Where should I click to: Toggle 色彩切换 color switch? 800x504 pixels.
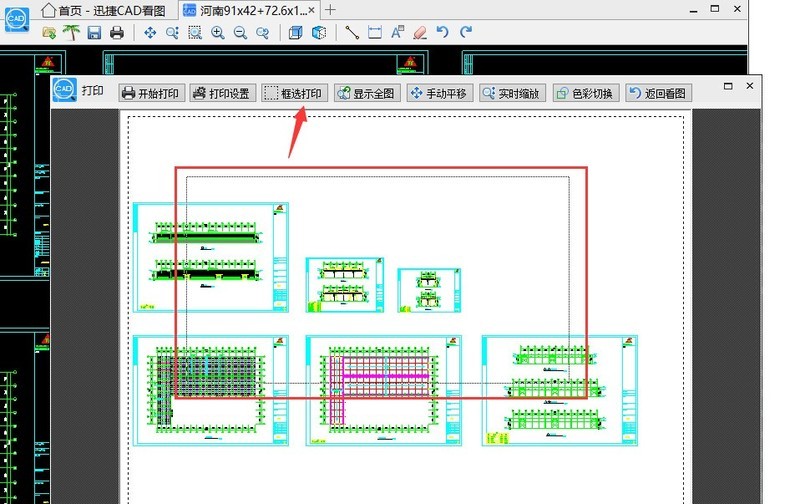(586, 93)
